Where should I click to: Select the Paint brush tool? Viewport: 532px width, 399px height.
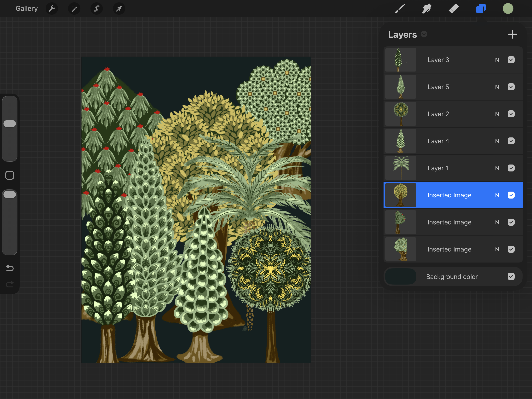400,9
